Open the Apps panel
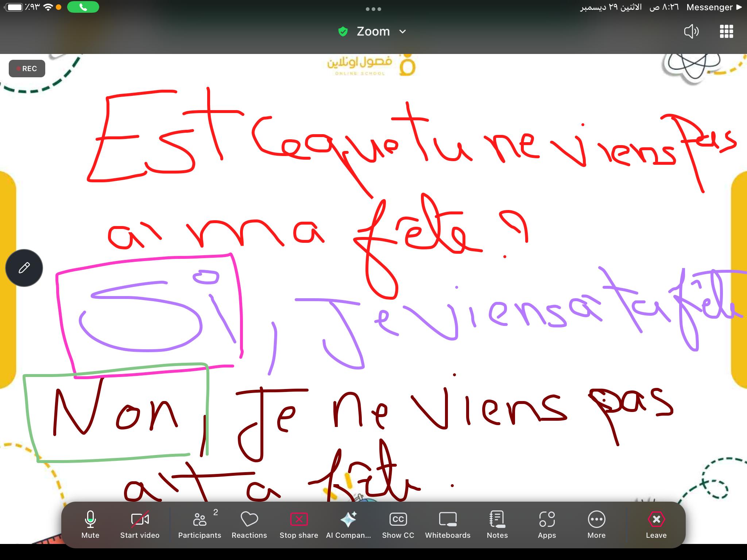The width and height of the screenshot is (747, 560). (x=547, y=524)
